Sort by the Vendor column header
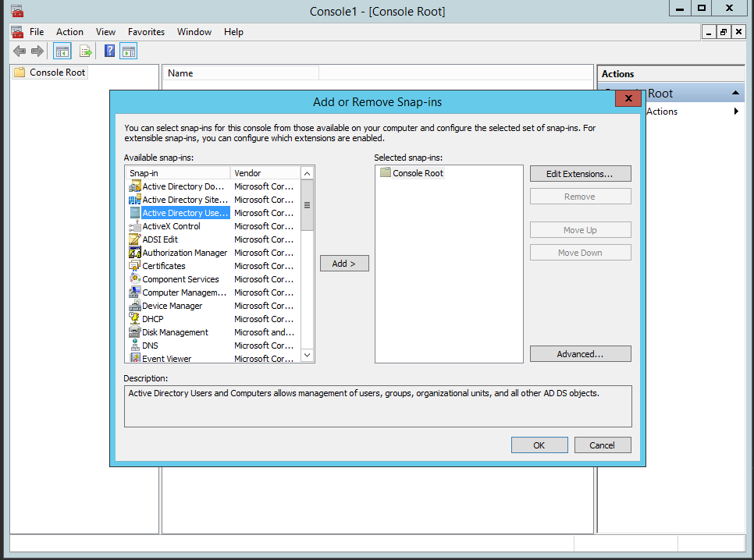This screenshot has height=560, width=754. tap(265, 173)
